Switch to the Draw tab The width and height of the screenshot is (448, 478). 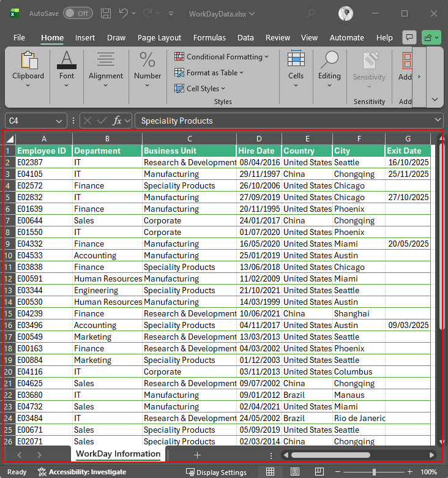116,38
